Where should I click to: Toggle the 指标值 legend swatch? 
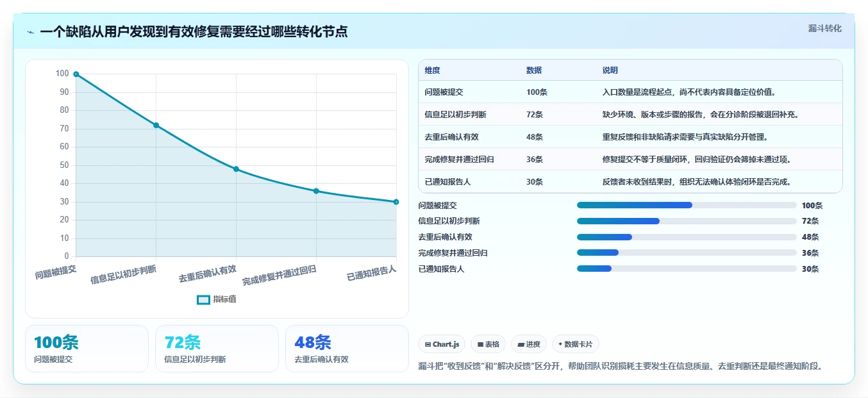203,299
